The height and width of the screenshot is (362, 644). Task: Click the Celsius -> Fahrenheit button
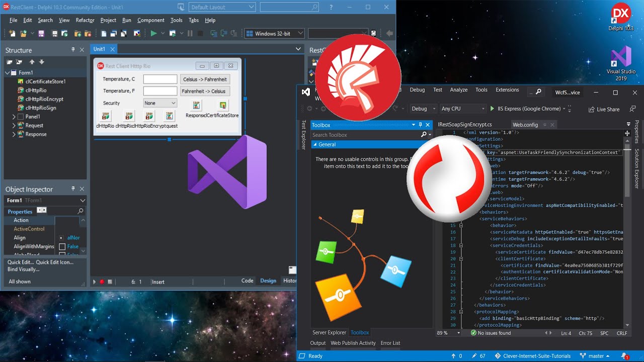pyautogui.click(x=205, y=79)
